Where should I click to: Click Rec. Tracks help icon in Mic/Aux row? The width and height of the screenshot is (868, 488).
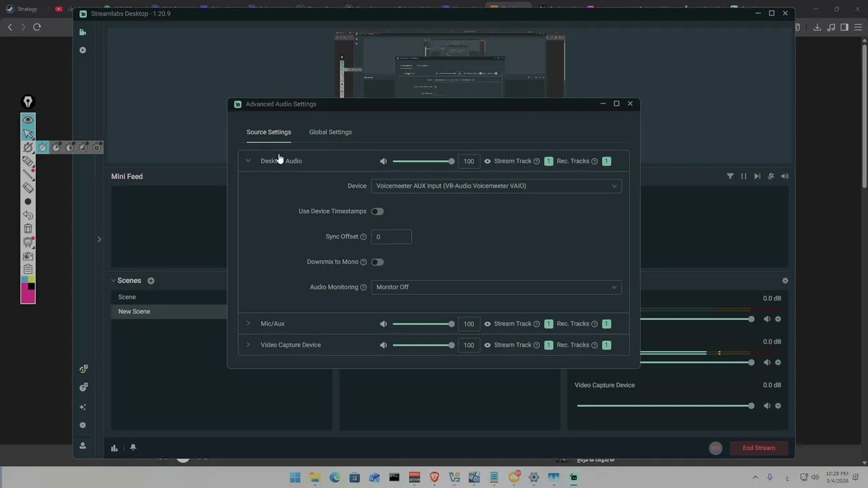(x=595, y=324)
